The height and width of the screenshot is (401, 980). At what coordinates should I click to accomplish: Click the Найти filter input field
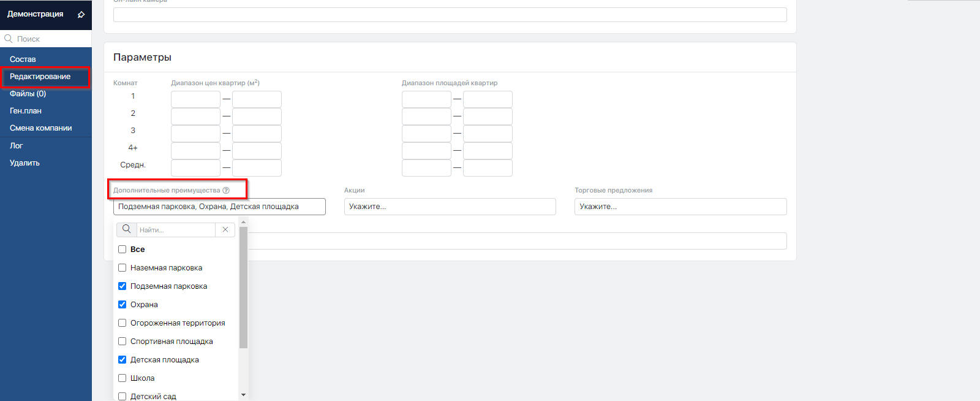(176, 230)
